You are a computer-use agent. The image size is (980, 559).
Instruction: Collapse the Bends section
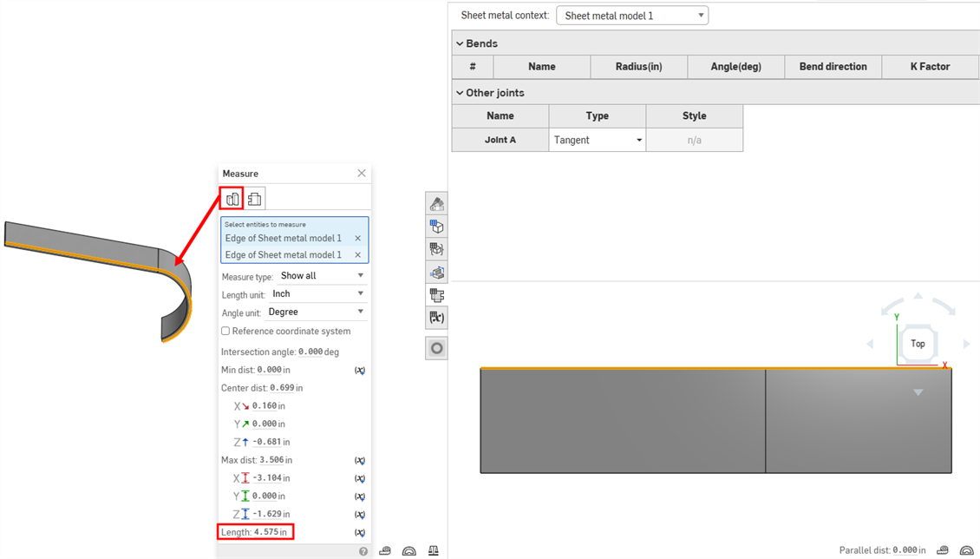(x=460, y=43)
